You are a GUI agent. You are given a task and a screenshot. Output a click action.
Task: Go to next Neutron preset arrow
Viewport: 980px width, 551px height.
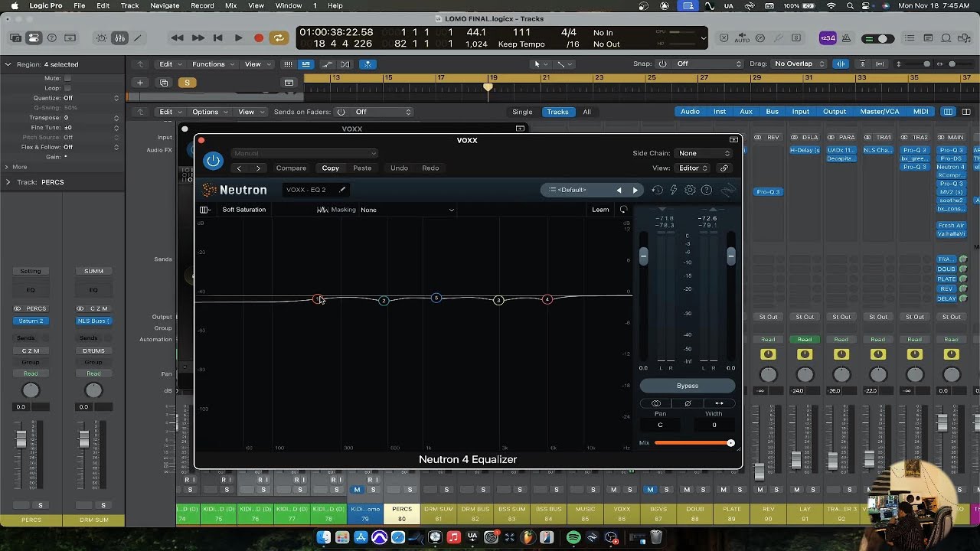tap(635, 190)
